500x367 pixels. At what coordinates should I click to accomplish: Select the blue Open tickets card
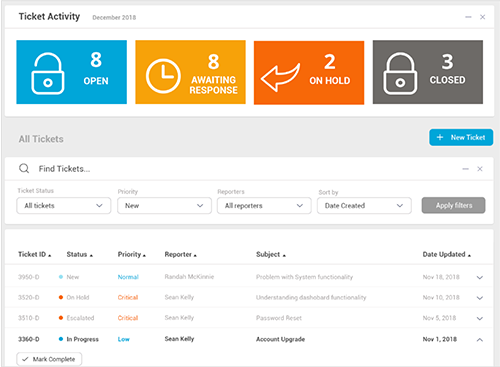pyautogui.click(x=72, y=72)
